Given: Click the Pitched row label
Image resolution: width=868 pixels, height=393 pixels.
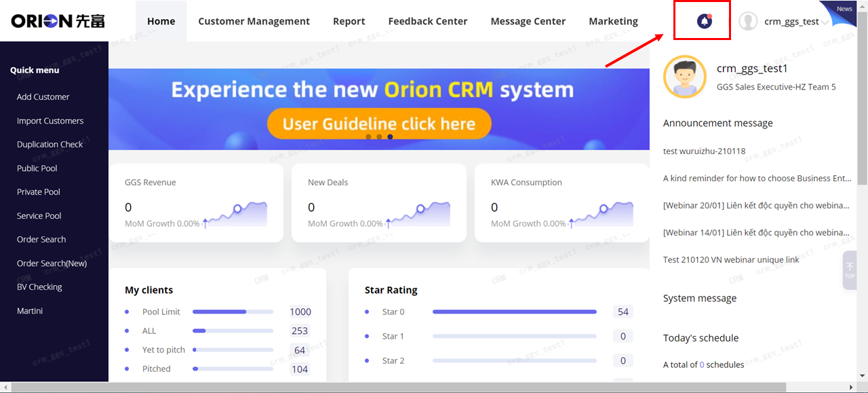Looking at the screenshot, I should [x=157, y=369].
